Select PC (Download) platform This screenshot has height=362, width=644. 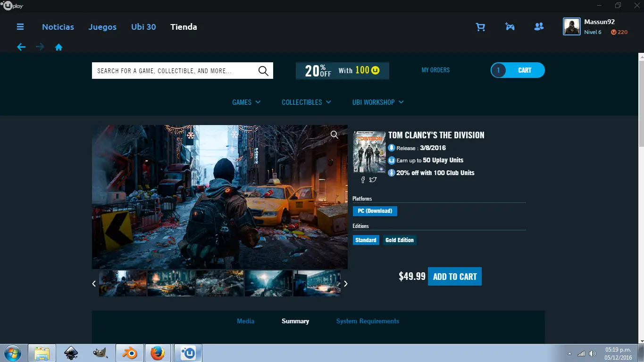click(375, 211)
